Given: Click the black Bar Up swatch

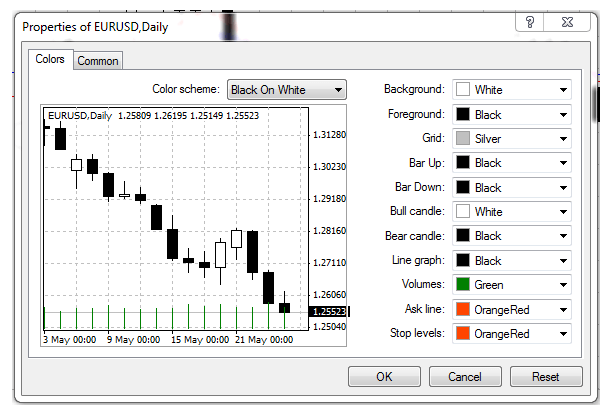Looking at the screenshot, I should (463, 162).
